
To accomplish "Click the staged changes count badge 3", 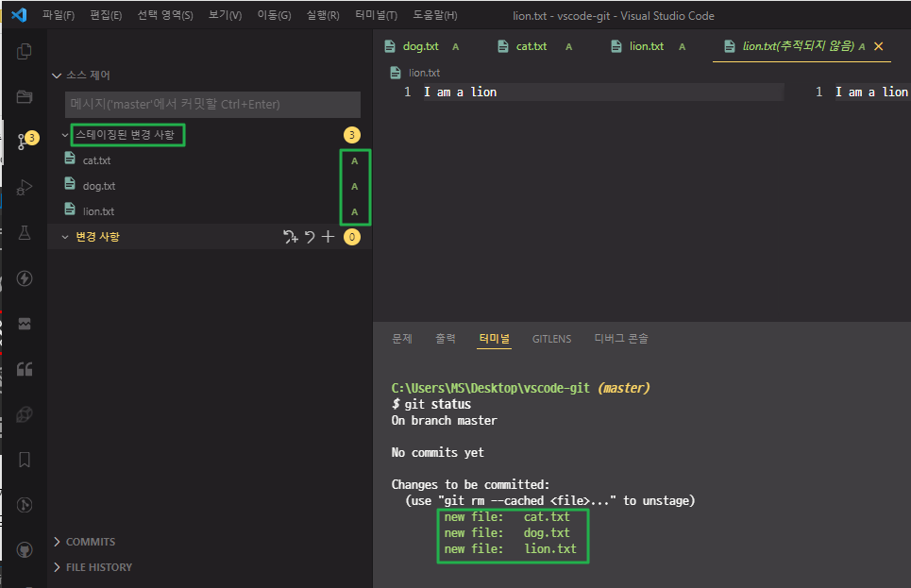I will 351,135.
